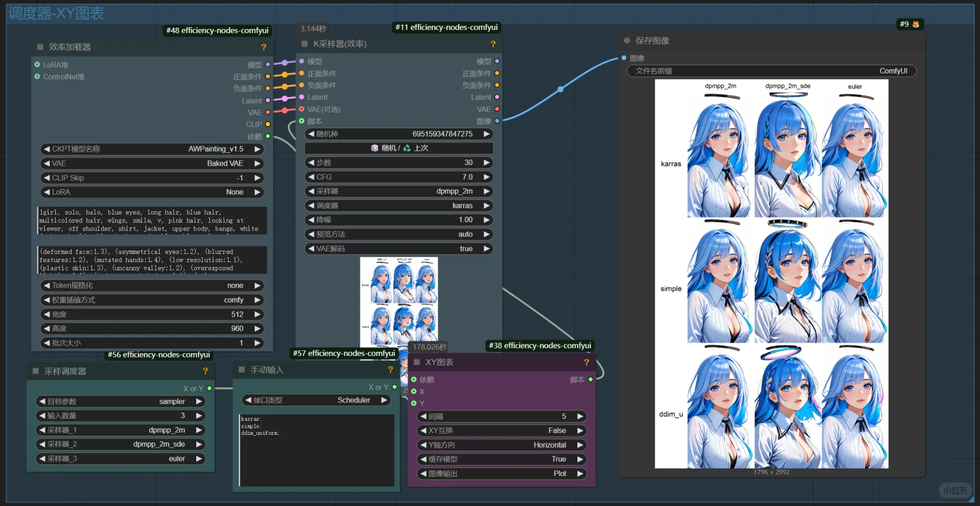The width and height of the screenshot is (980, 506).
Task: Click help icon on 手动输入 node
Action: [x=390, y=370]
